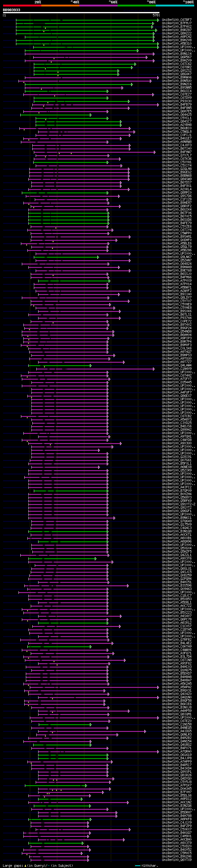
Task: Select the UniRef100_Q8MPC0 label
Action: [177, 193]
